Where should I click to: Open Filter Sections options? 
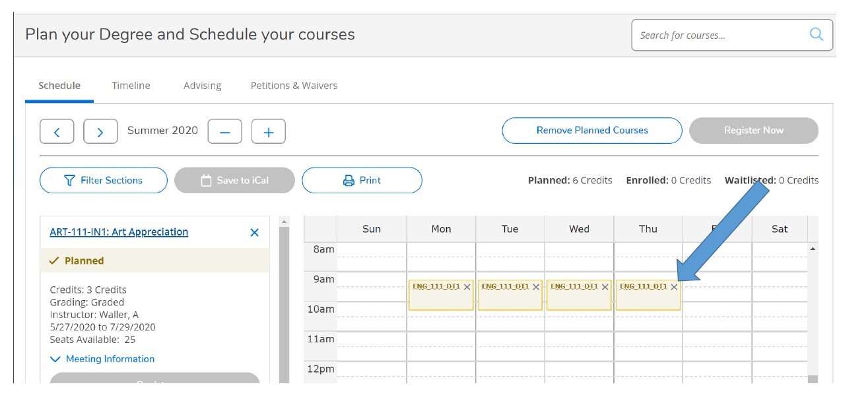104,180
